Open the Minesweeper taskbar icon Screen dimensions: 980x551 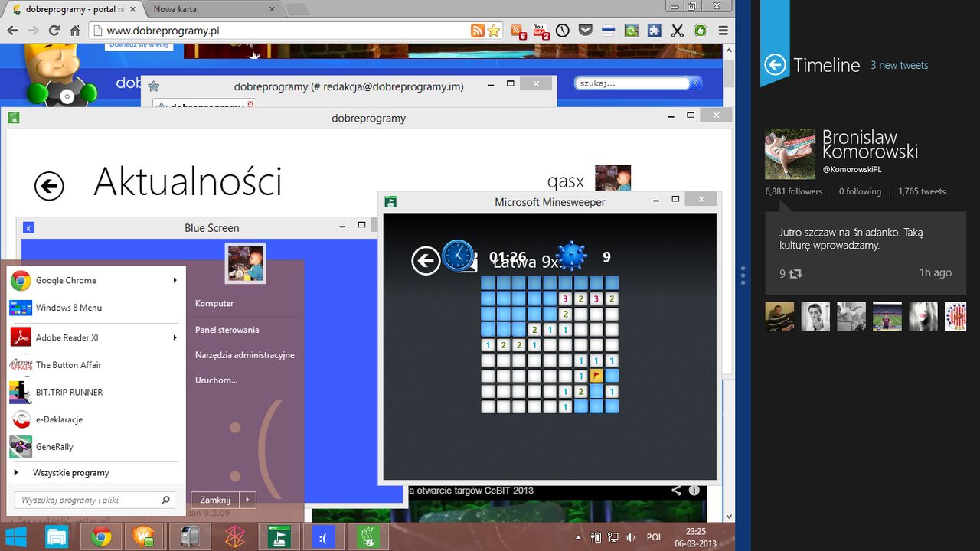(x=279, y=536)
